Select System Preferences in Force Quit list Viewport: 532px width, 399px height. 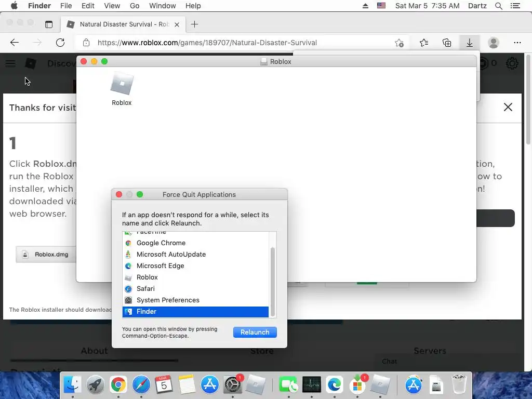pos(195,300)
